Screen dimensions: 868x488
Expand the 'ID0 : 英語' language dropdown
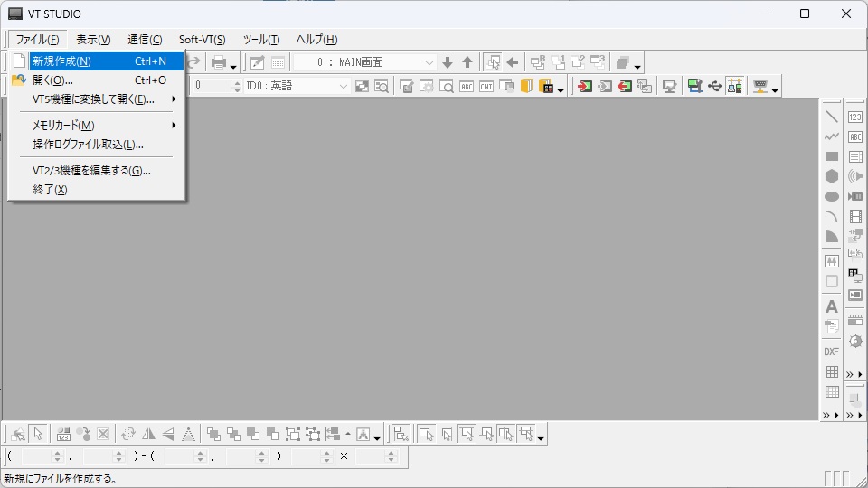pos(344,87)
